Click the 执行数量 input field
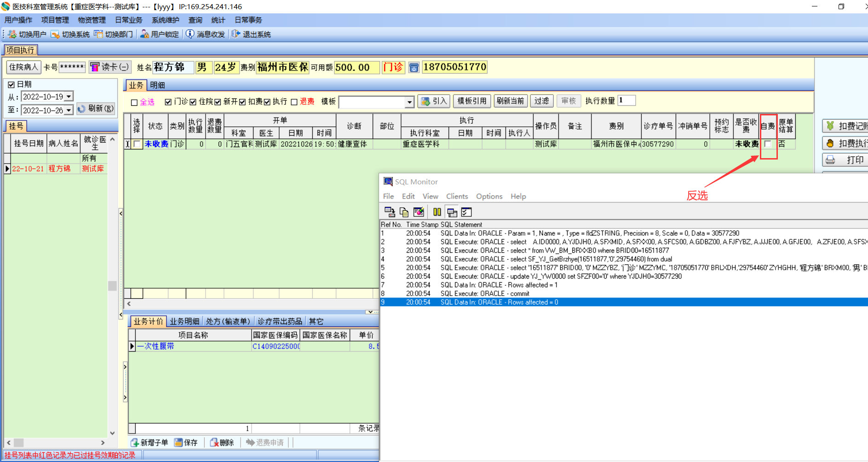Screen dimensions: 868x462 [x=627, y=101]
